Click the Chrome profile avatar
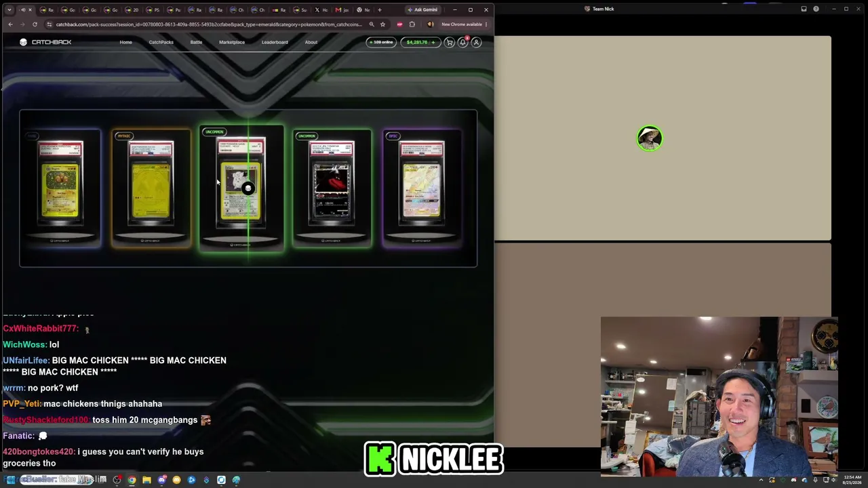This screenshot has width=868, height=488. 430,24
